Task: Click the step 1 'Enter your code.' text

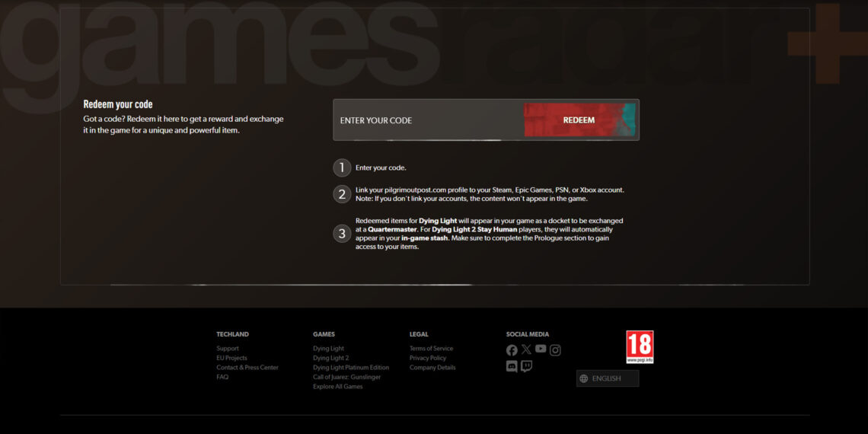Action: coord(381,168)
